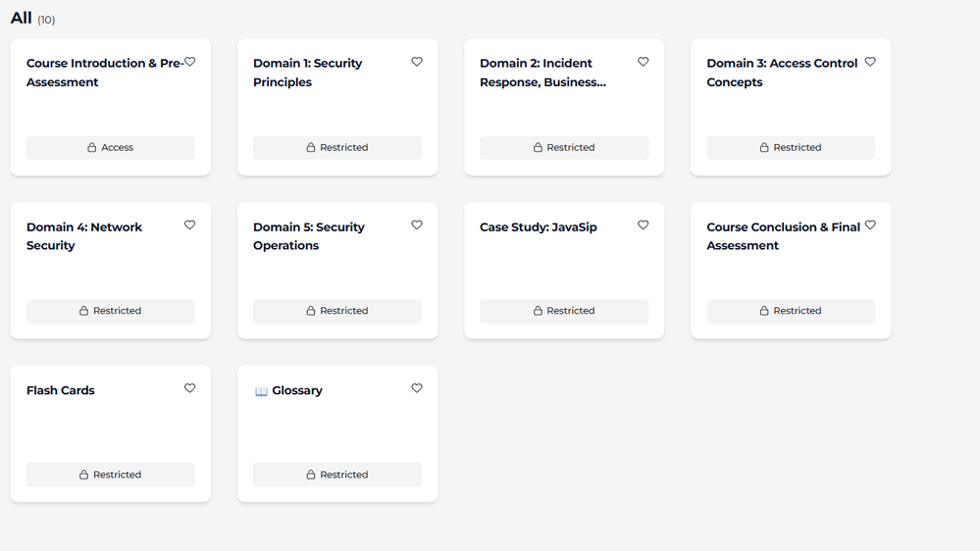
Task: Click heart icon on Course Conclusion card
Action: tap(870, 225)
